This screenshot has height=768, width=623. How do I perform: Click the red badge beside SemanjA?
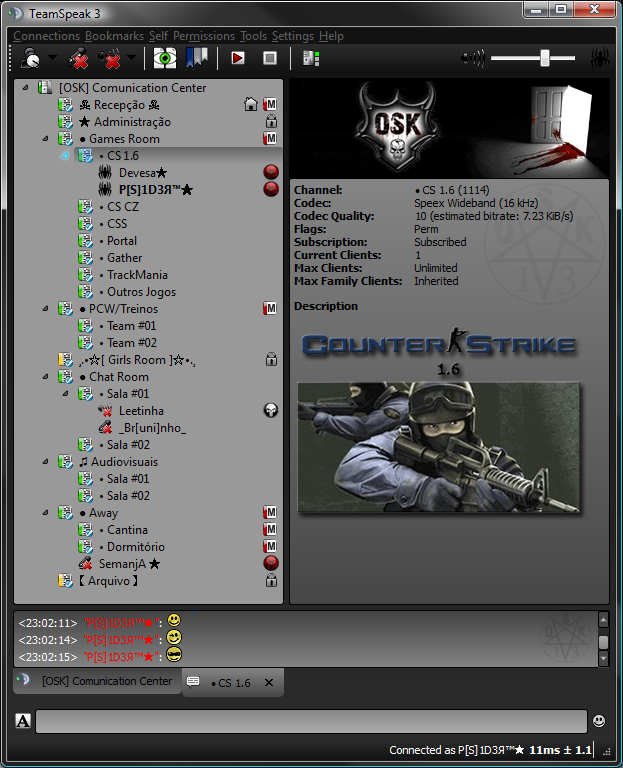pos(271,563)
